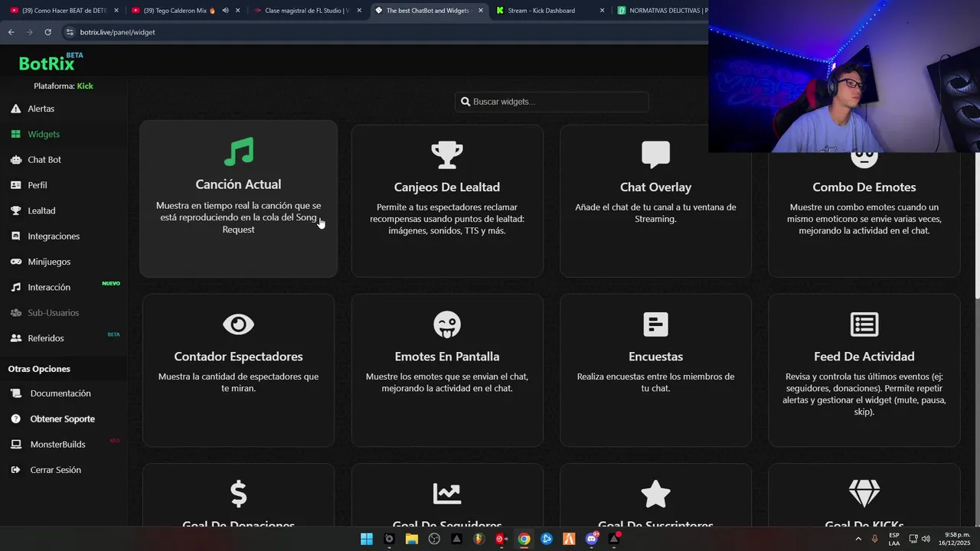This screenshot has height=551, width=980.
Task: Click the star icon of Goal De Suscriptores
Action: click(655, 494)
